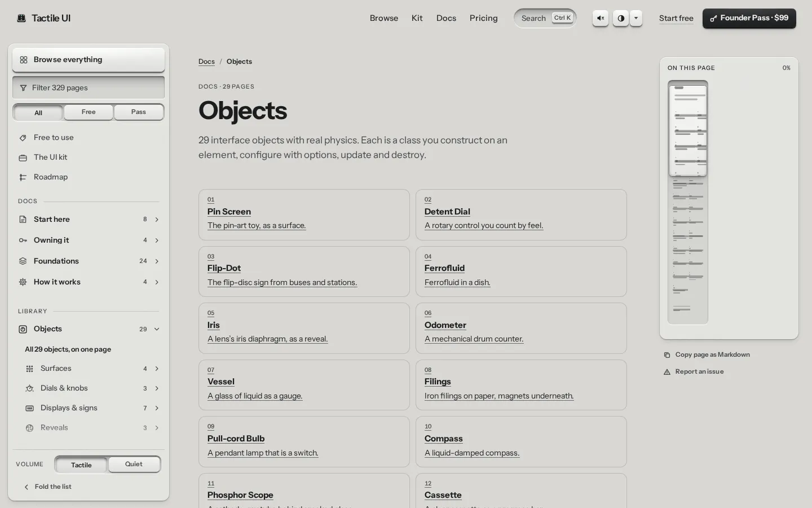
Task: Select the Pass filter option
Action: click(x=139, y=112)
